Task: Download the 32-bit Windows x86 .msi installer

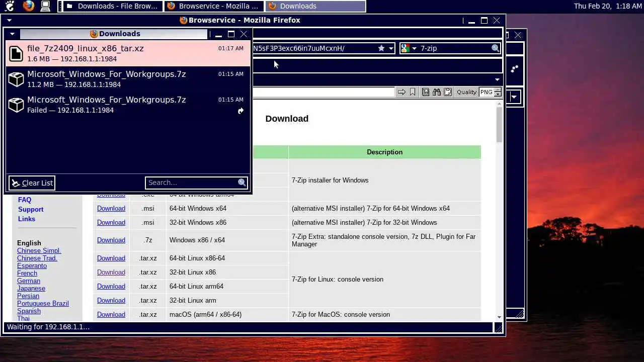Action: pyautogui.click(x=111, y=222)
